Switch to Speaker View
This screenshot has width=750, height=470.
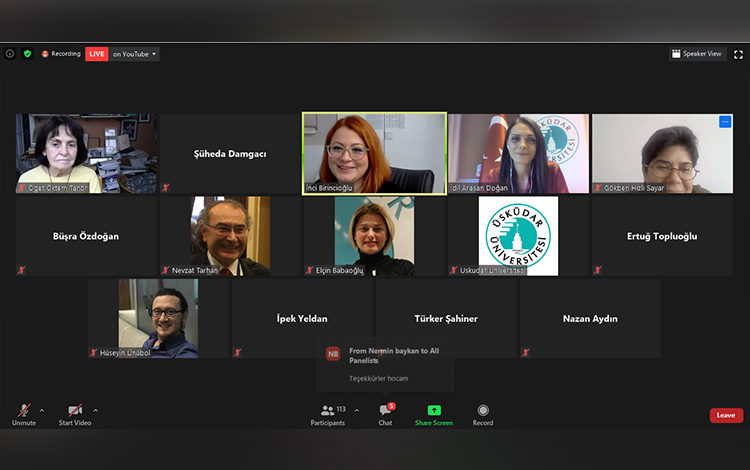697,54
